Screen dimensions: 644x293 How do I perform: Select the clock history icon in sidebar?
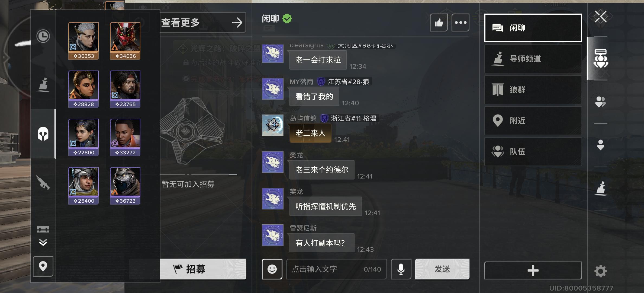click(43, 36)
